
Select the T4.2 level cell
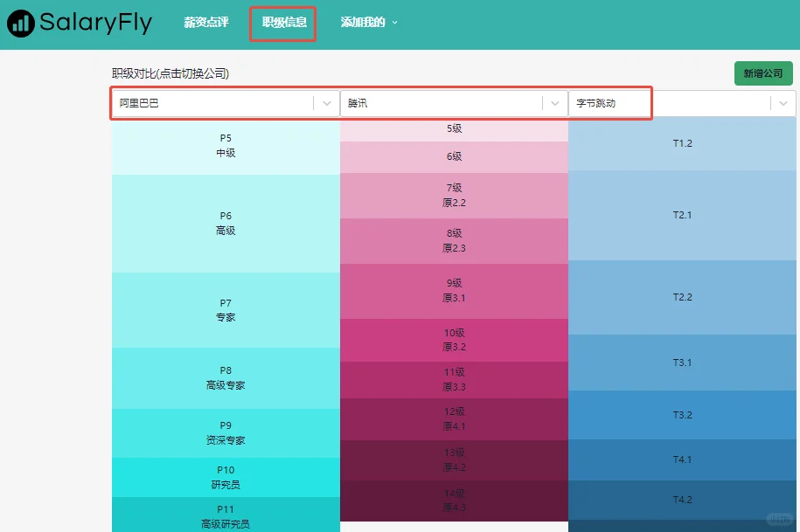coord(682,500)
